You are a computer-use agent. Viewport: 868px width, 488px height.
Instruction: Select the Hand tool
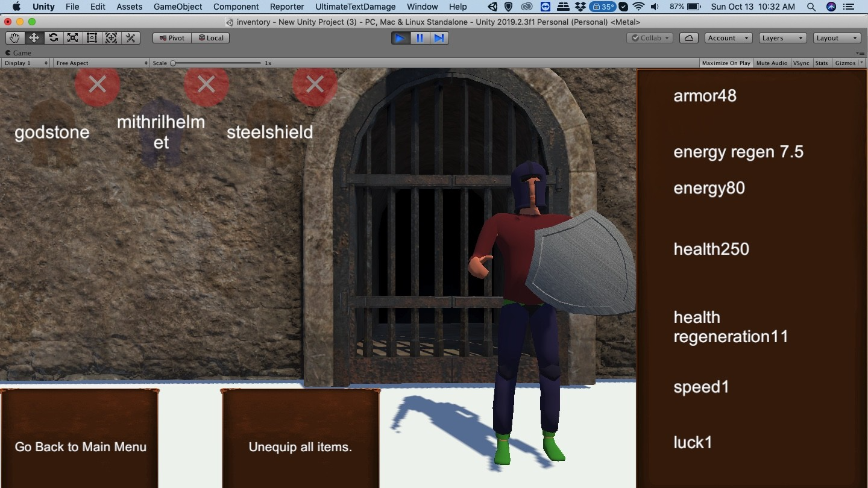(x=14, y=38)
